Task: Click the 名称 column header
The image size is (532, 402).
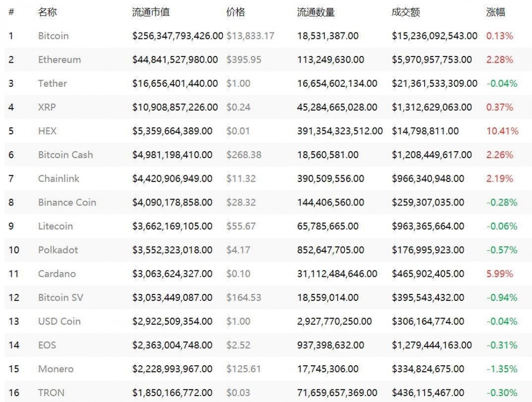Action: click(47, 12)
